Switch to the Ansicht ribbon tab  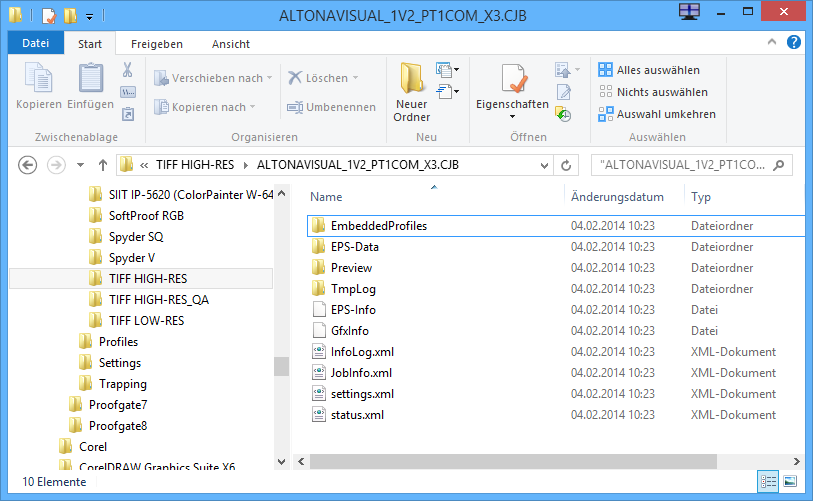[x=231, y=44]
